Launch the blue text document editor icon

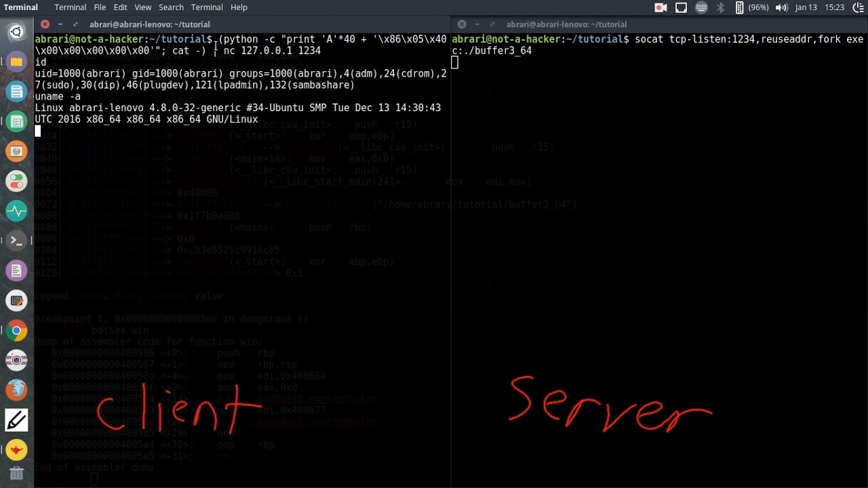click(x=16, y=91)
